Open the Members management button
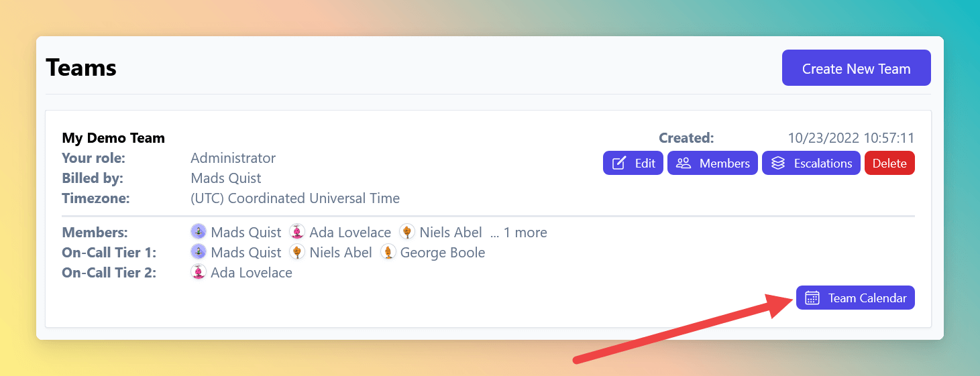This screenshot has width=980, height=376. (x=712, y=163)
